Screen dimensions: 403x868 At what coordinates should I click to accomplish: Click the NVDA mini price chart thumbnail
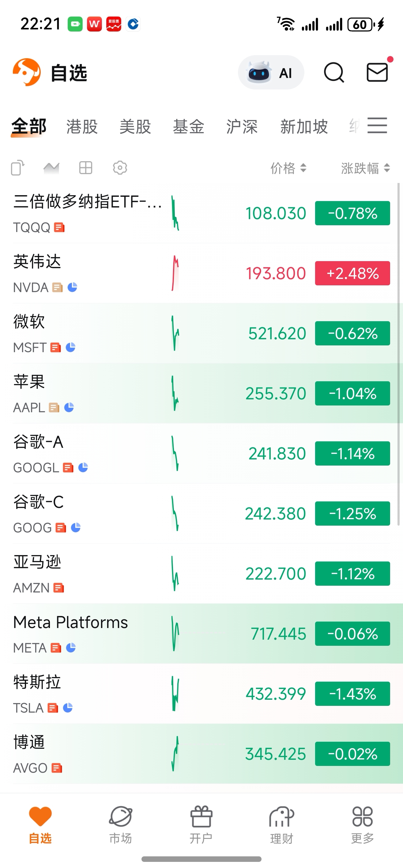tap(175, 273)
